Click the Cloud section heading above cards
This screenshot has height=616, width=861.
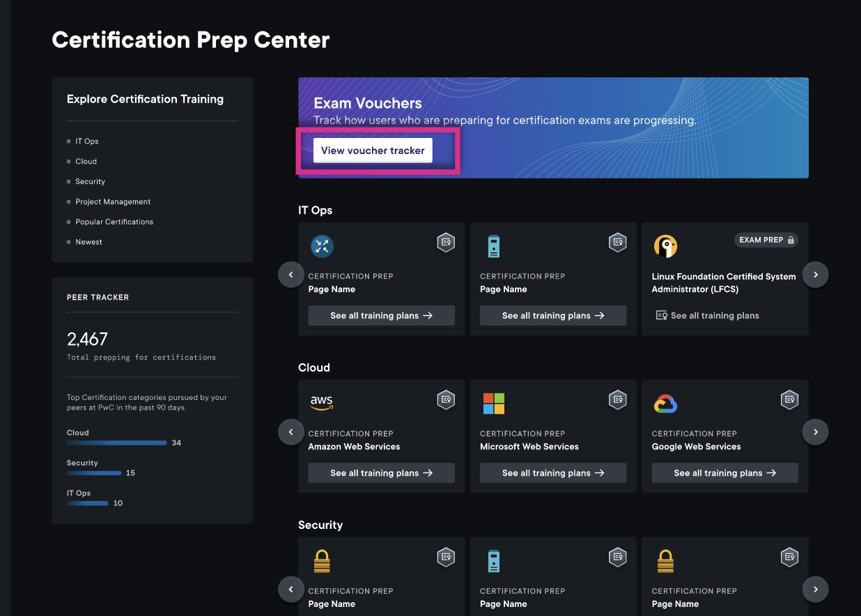coord(314,368)
